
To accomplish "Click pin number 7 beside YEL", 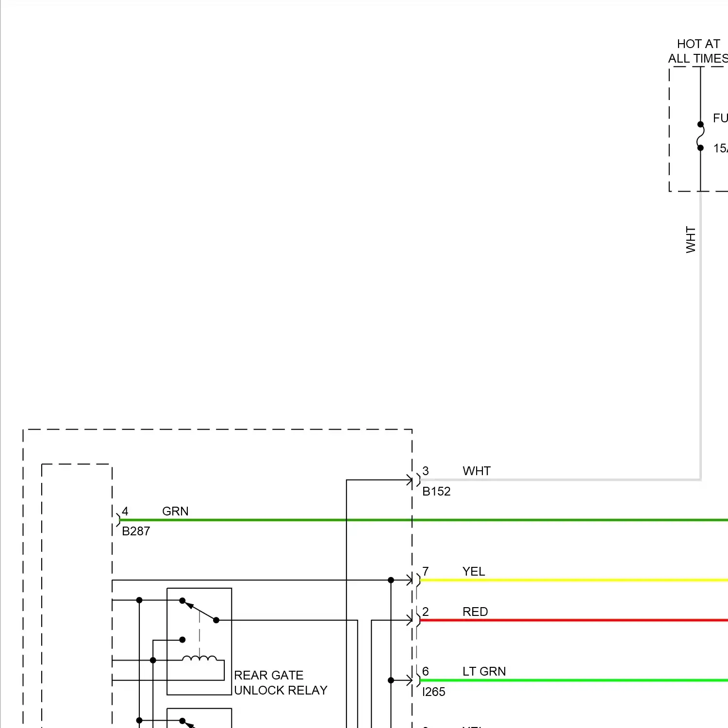I will pyautogui.click(x=426, y=571).
